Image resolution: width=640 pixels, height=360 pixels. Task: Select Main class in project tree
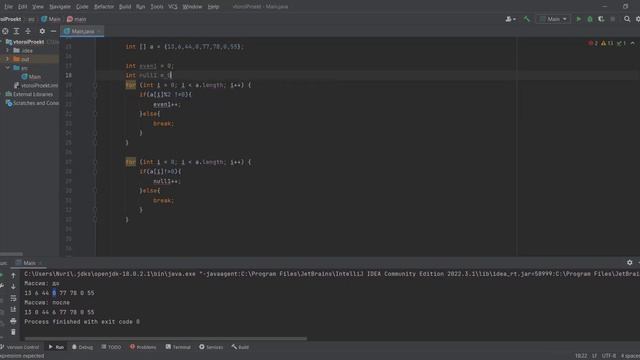coord(31,77)
